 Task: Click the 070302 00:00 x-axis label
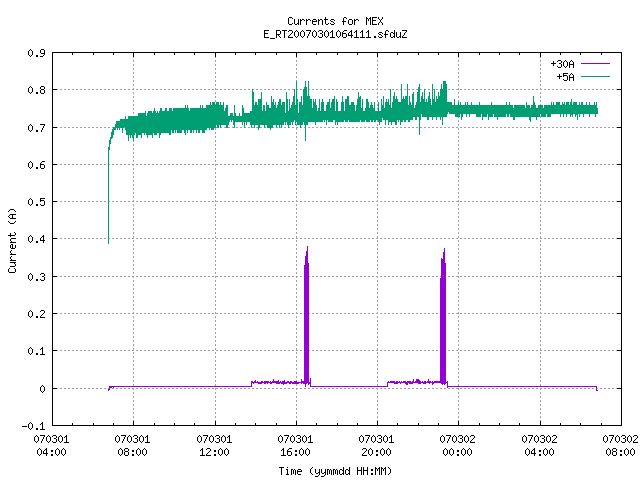tap(457, 446)
